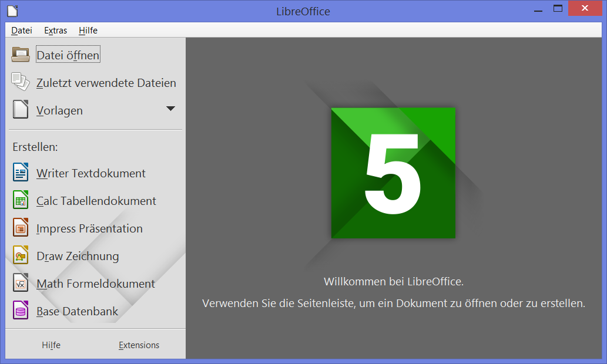The height and width of the screenshot is (364, 607).
Task: Open the Extensions button
Action: [x=139, y=345]
